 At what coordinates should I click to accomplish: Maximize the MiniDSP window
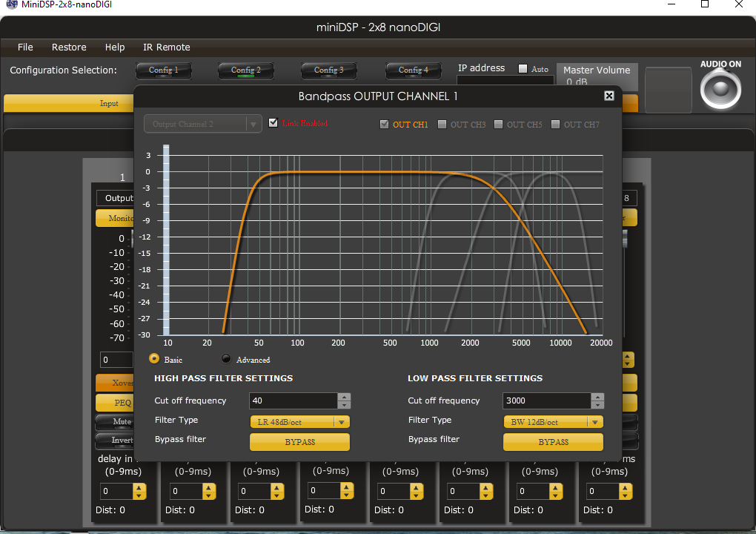click(704, 4)
